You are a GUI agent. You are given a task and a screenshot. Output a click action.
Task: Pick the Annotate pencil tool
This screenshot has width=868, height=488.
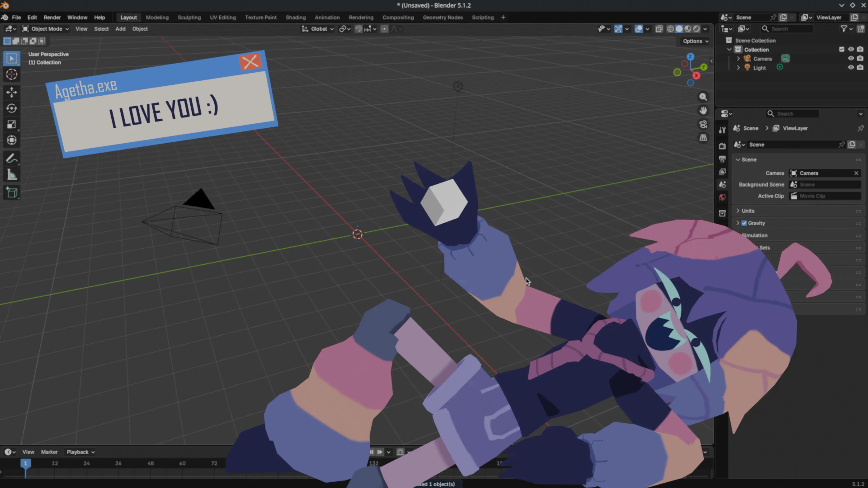coord(11,158)
